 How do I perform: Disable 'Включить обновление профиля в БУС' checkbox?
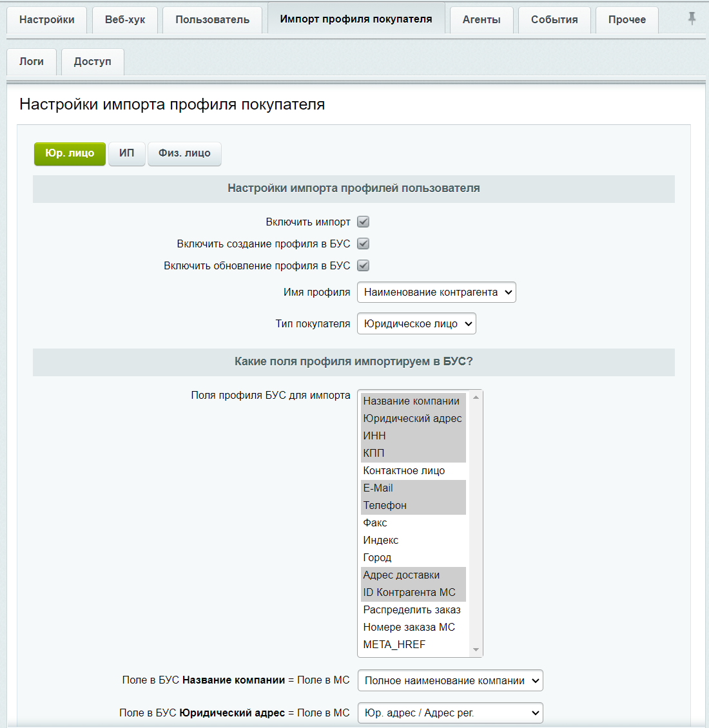pyautogui.click(x=364, y=266)
